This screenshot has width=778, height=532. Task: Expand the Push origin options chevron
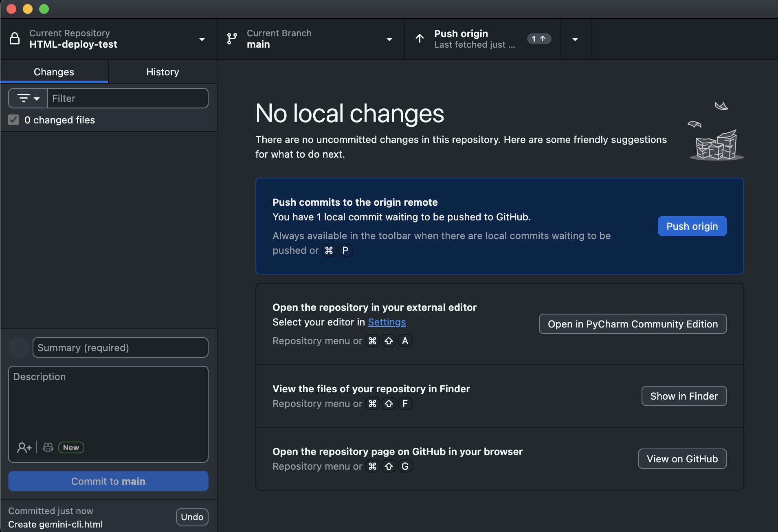pyautogui.click(x=575, y=39)
